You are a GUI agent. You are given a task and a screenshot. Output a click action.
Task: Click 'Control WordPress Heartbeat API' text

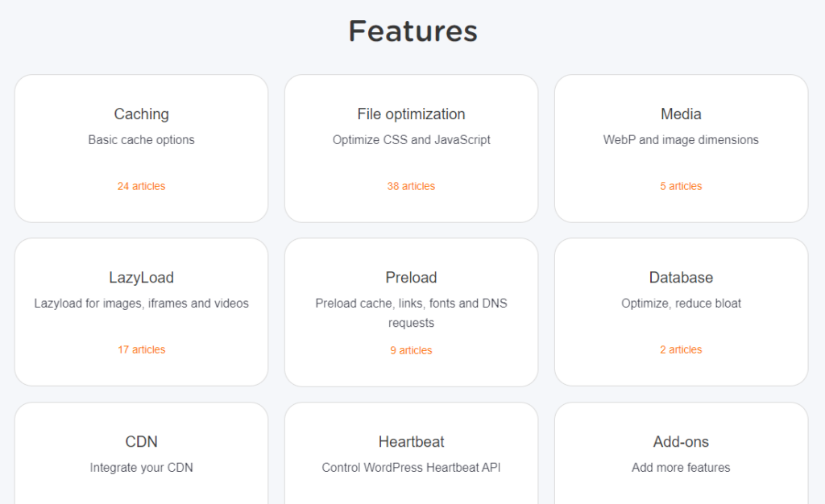(x=412, y=467)
